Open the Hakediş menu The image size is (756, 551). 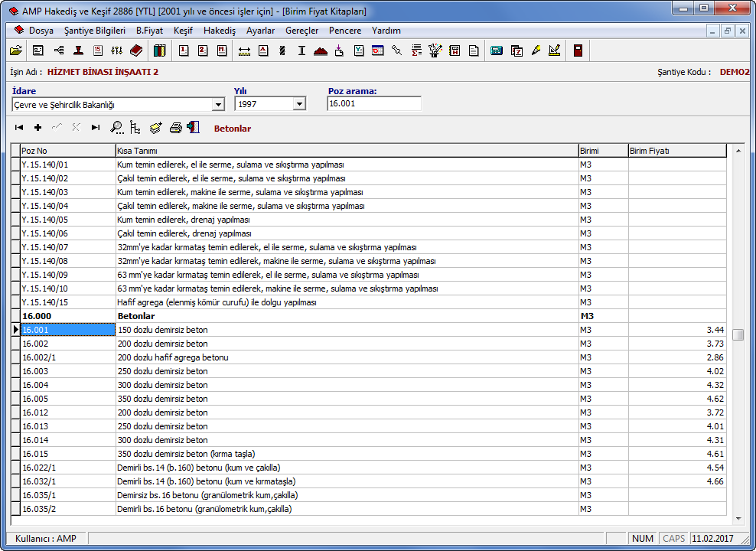(x=219, y=31)
